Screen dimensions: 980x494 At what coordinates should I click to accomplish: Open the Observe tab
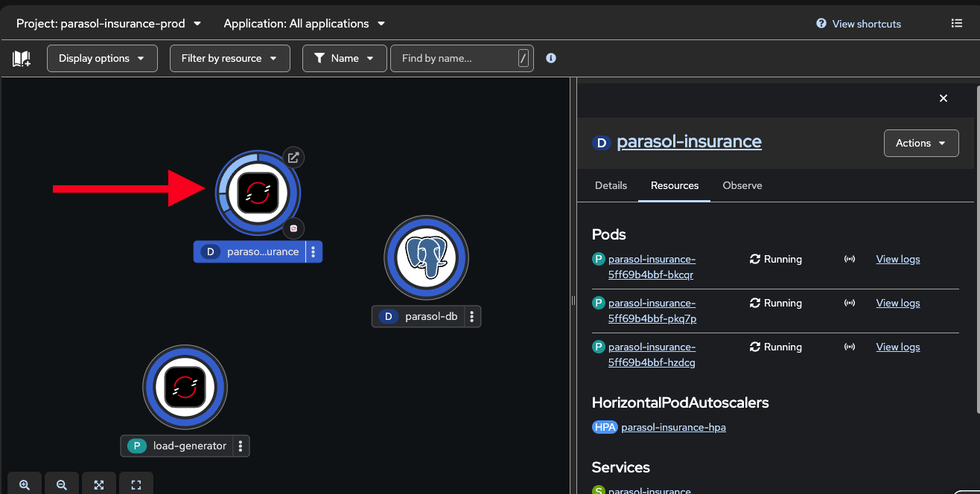pyautogui.click(x=742, y=185)
